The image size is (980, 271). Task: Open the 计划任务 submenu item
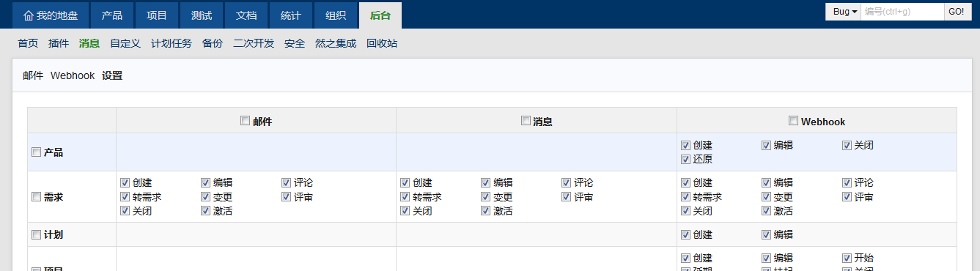pos(172,44)
